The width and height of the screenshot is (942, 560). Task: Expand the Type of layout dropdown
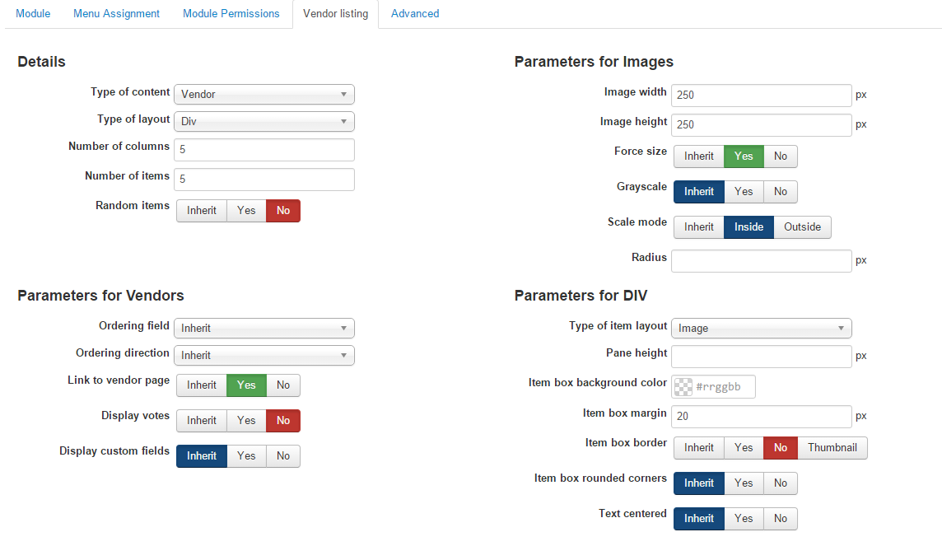(263, 122)
